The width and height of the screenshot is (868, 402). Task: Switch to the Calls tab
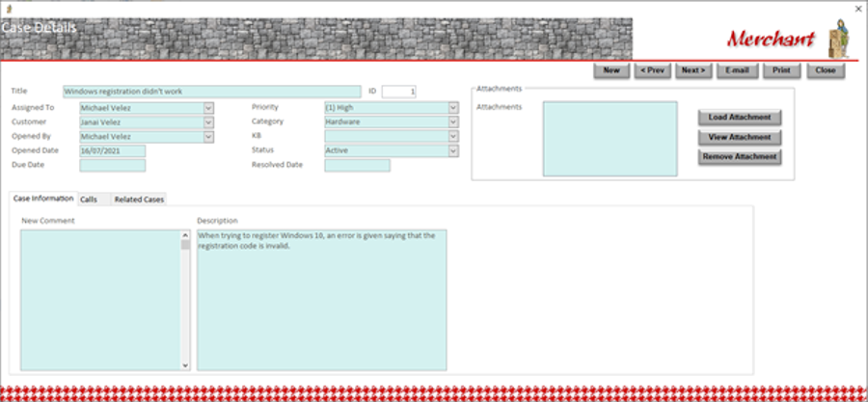[x=94, y=200]
